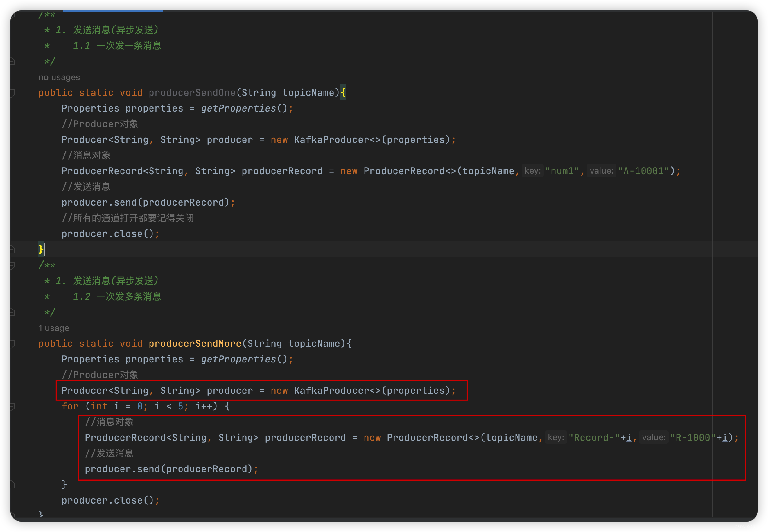Viewport: 768px width, 532px height.
Task: Click the "Record-" string literal
Action: coord(594,437)
